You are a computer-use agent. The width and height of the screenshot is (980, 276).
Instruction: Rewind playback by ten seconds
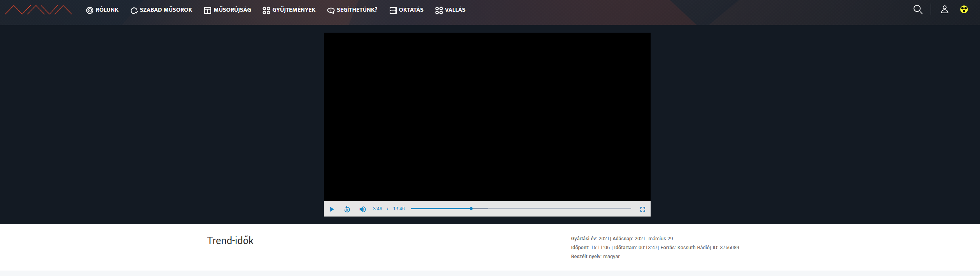pos(347,209)
